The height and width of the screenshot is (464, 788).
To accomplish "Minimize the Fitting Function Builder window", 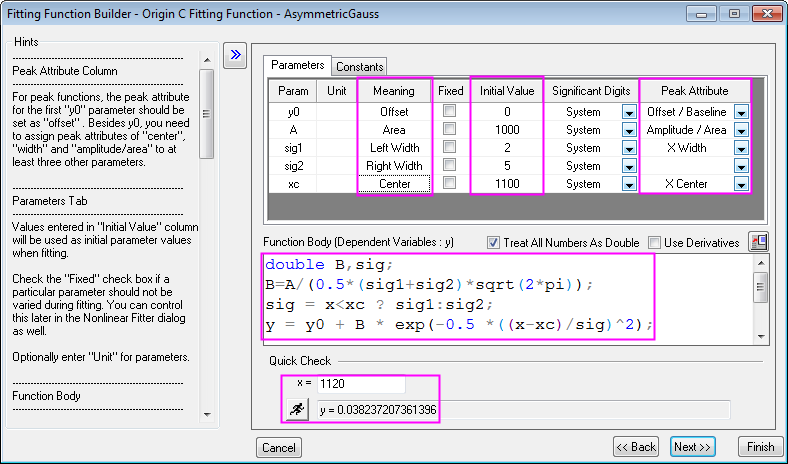I will [708, 14].
